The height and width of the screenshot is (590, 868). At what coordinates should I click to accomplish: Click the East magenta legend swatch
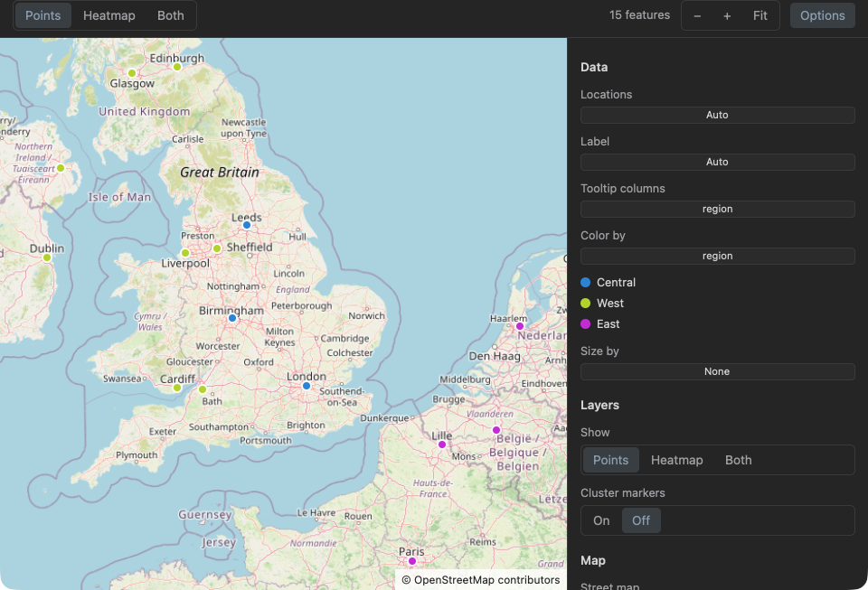585,324
